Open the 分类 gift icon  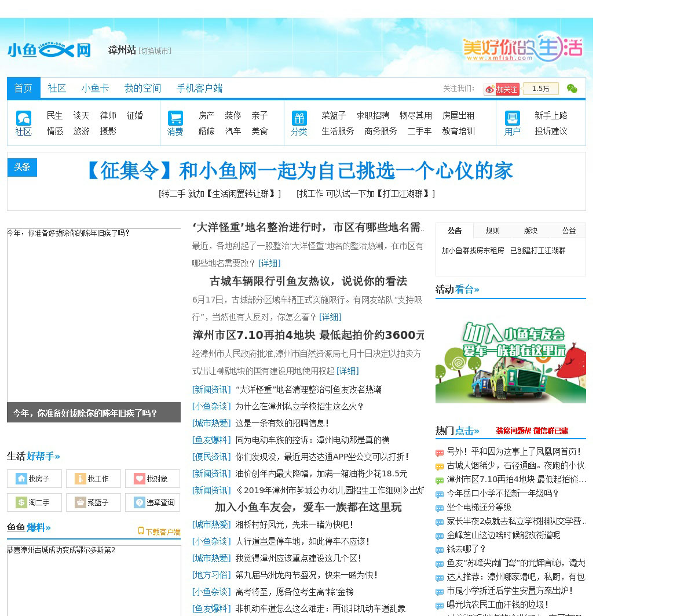tap(299, 118)
